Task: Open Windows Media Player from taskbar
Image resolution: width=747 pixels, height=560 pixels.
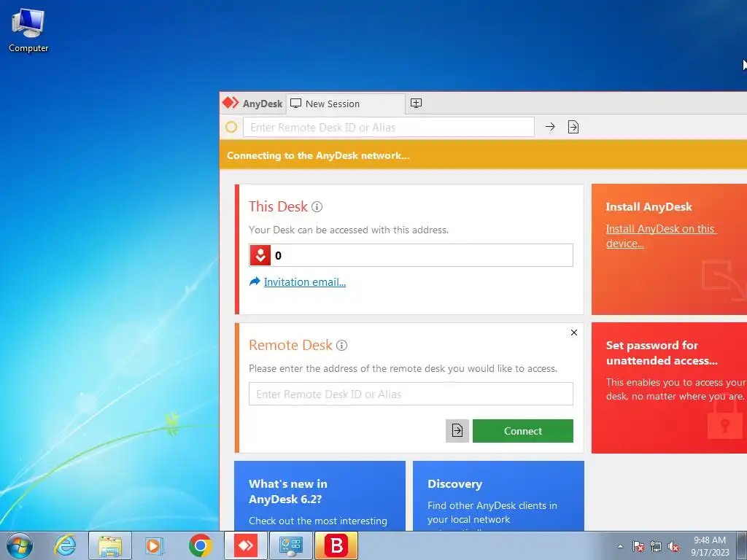Action: [x=155, y=545]
